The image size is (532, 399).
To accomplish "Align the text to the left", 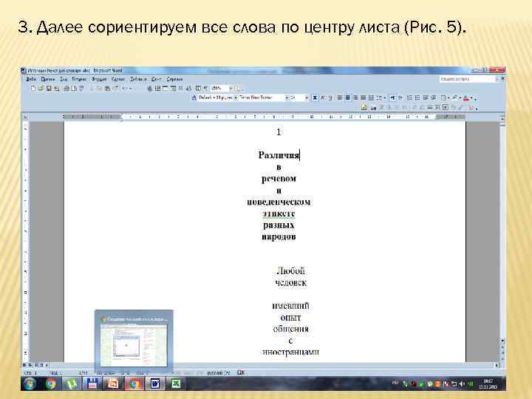I will click(x=340, y=98).
